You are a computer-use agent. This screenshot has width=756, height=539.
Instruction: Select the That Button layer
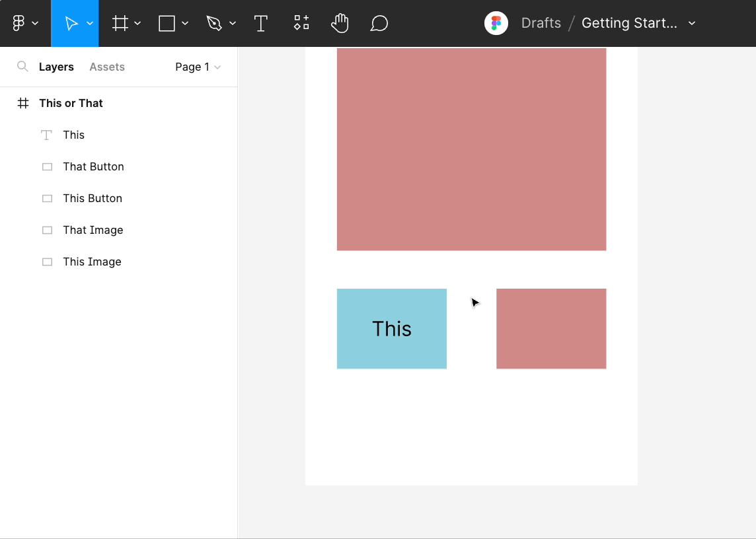point(93,166)
